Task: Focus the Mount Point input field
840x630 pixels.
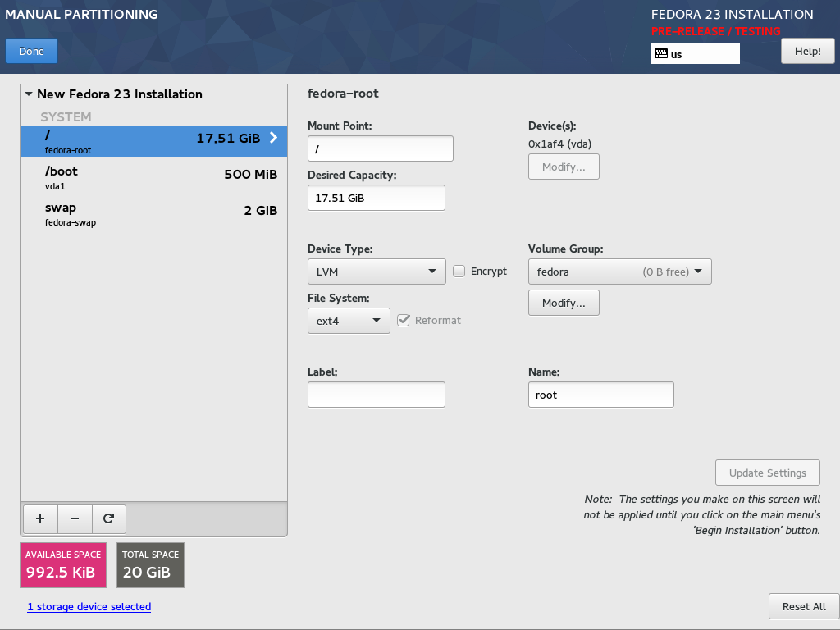Action: (381, 148)
